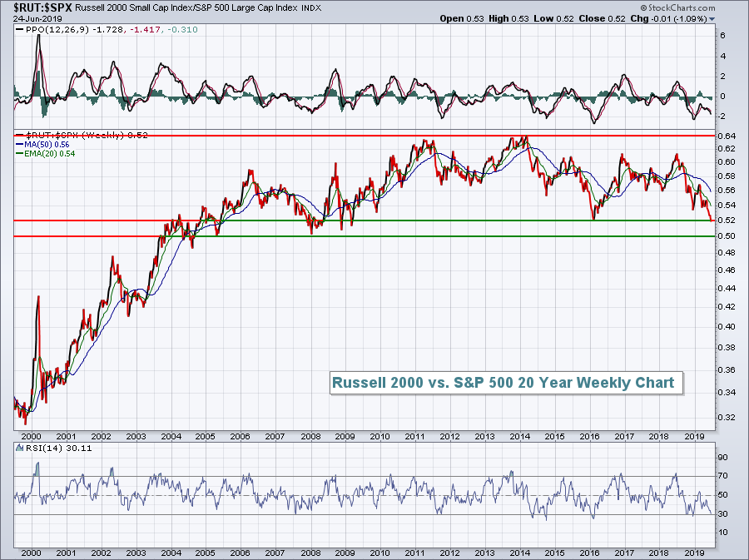
Task: Click the 0.40 price axis label
Action: point(728,326)
